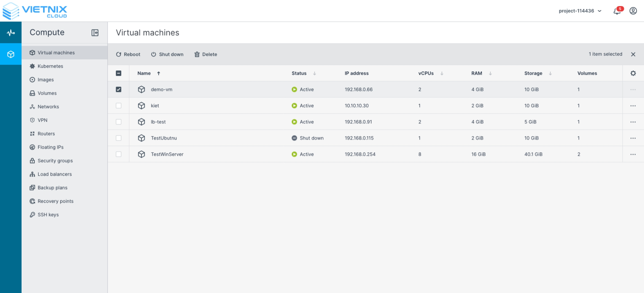Image resolution: width=644 pixels, height=293 pixels.
Task: Open actions menu for TestUbutnu row
Action: pos(633,138)
